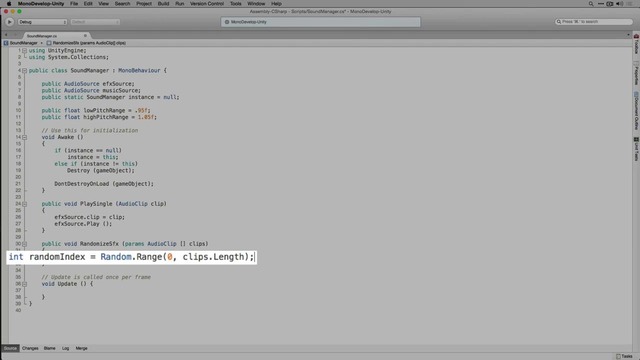Screen dimensions: 640x360
Task: Open the document tab list dropdown arrow
Action: (629, 35)
